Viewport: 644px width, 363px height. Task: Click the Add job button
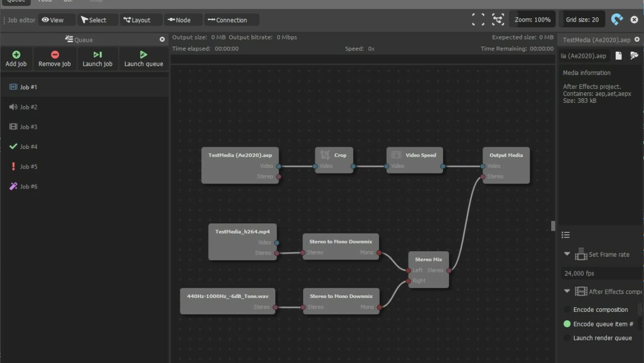coord(16,58)
